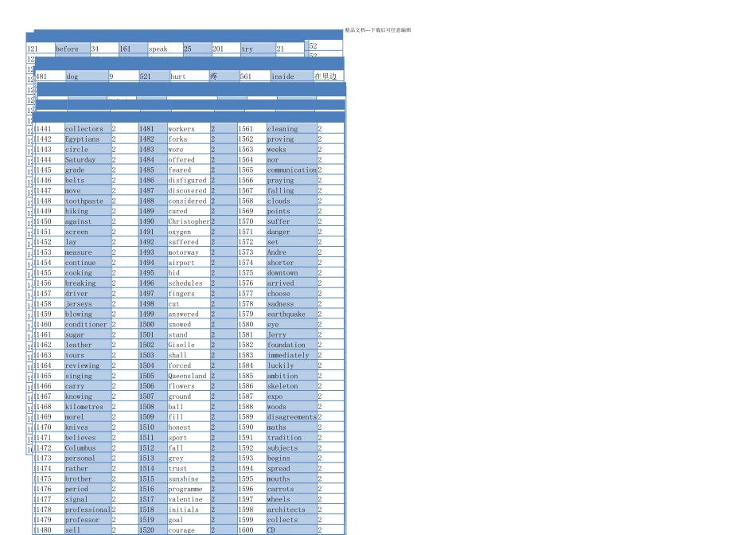756x535 pixels.
Task: Click the 'dog' cell
Action: 87,76
